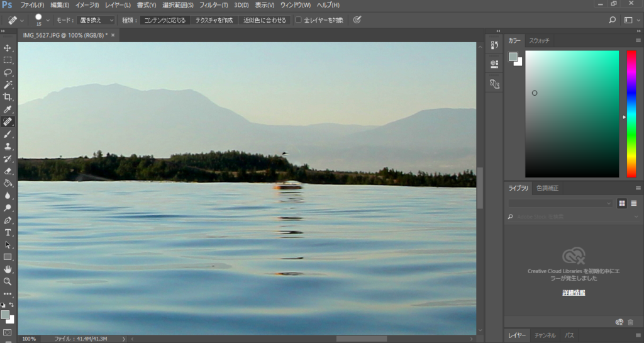This screenshot has height=343, width=644.
Task: Click the 詳細情報 link in Libraries panel
Action: click(573, 293)
